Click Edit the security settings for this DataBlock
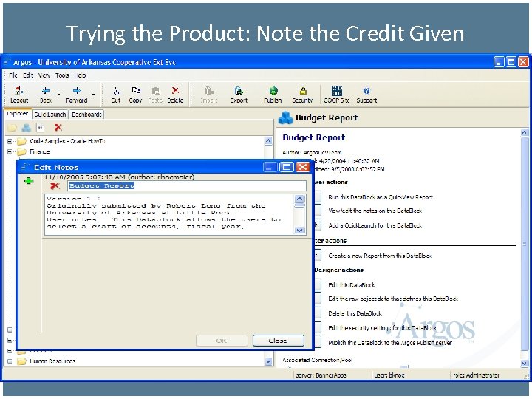 tap(382, 328)
